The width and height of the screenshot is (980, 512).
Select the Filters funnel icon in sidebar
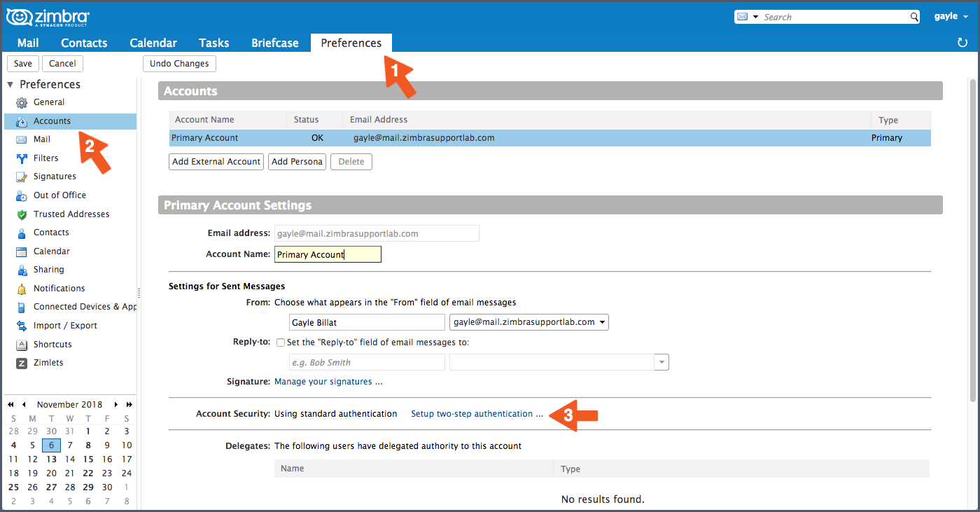(21, 158)
